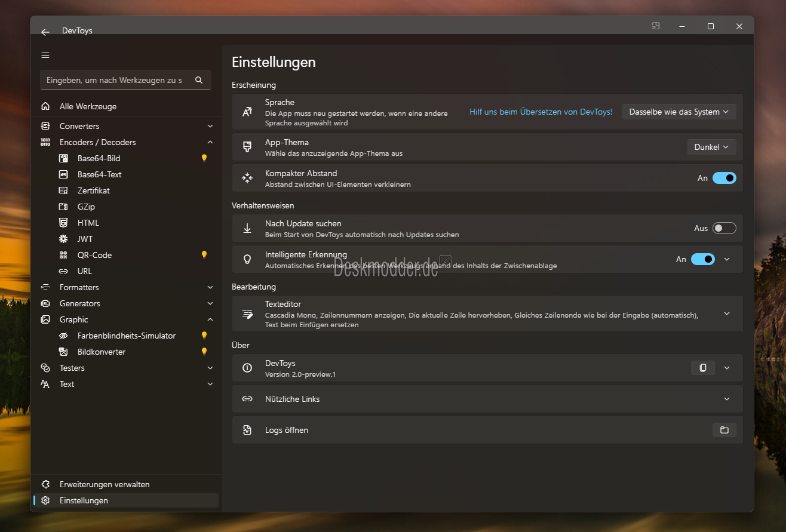
Task: Click the copy icon in DevToys version row
Action: 703,368
